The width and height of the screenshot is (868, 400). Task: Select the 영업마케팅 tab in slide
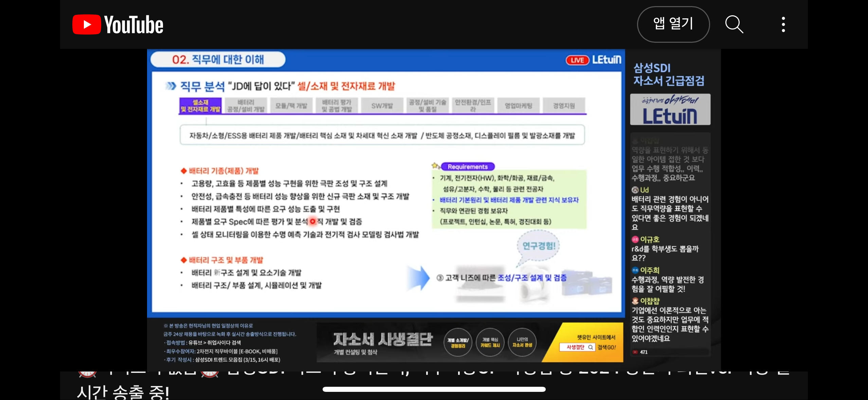pyautogui.click(x=518, y=106)
